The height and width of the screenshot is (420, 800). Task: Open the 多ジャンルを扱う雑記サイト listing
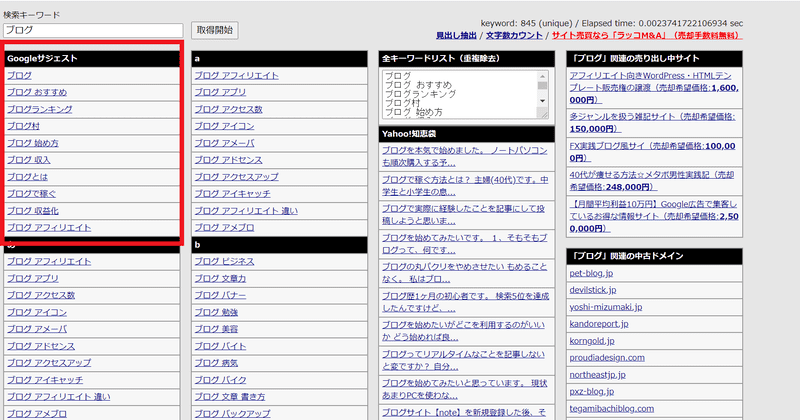653,122
